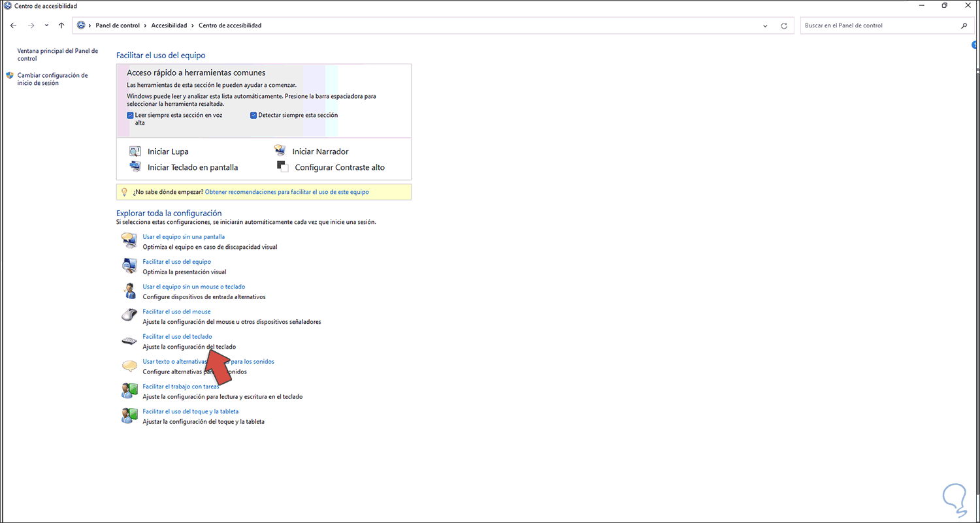
Task: Open 'Facilitar el uso del equipo' link
Action: pos(176,262)
